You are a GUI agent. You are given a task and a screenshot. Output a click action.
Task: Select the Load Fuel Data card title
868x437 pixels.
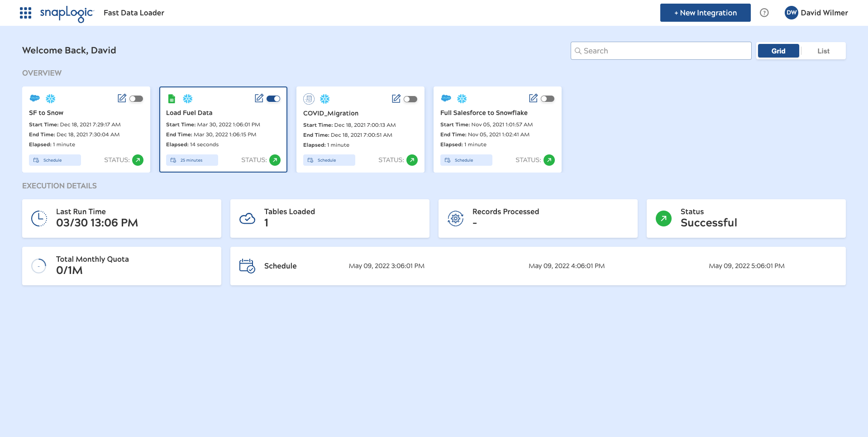point(189,113)
